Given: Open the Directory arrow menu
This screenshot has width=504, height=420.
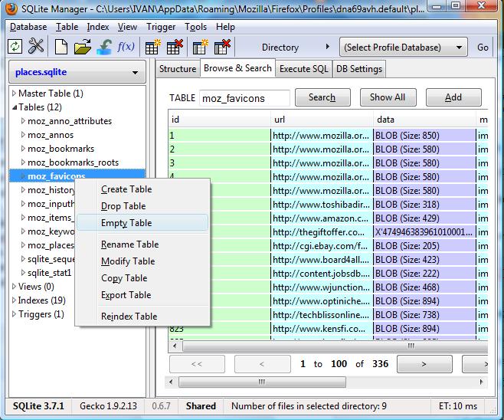Looking at the screenshot, I should click(327, 47).
